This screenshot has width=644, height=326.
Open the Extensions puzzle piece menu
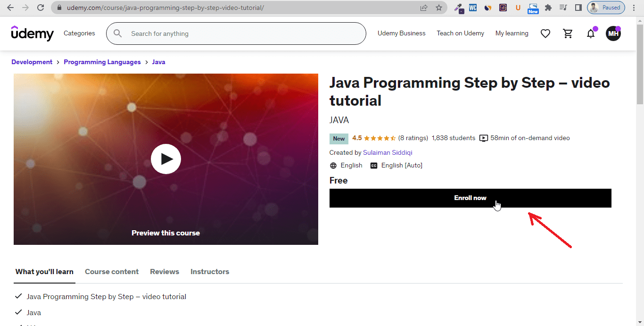pos(548,8)
